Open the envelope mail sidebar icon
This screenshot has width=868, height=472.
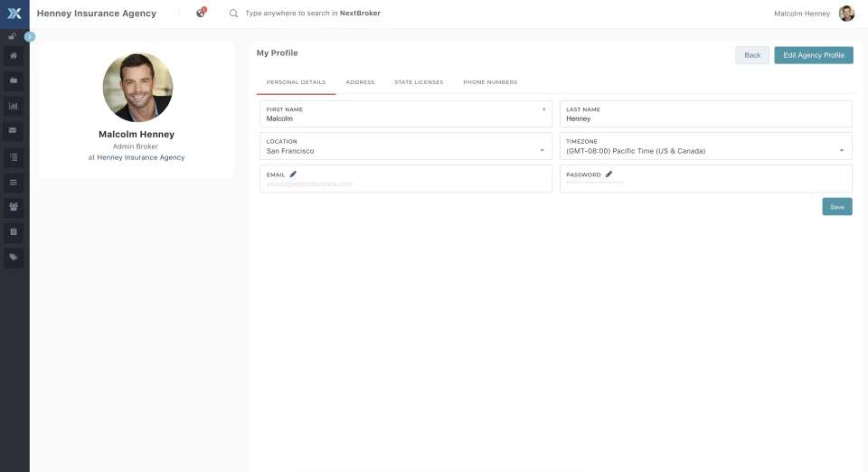click(x=14, y=130)
